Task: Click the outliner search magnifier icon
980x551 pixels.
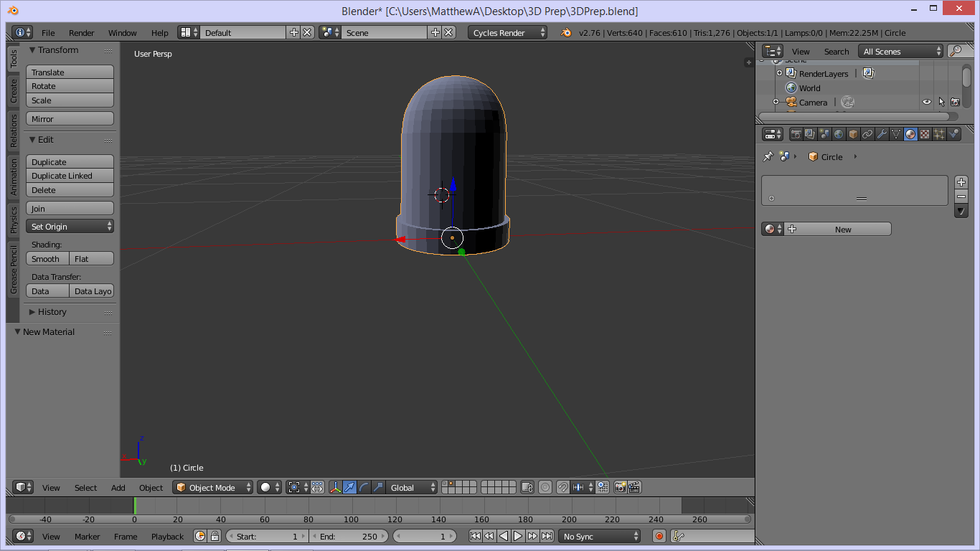Action: tap(956, 51)
